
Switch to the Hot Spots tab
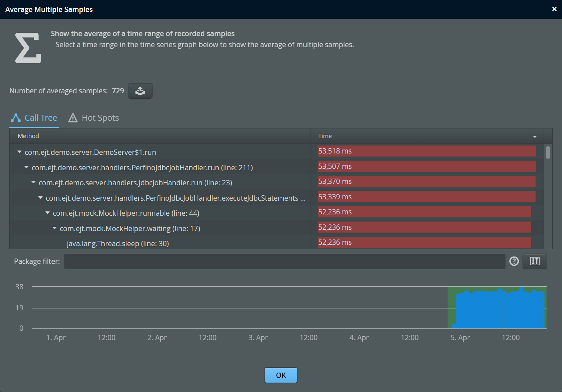click(94, 118)
